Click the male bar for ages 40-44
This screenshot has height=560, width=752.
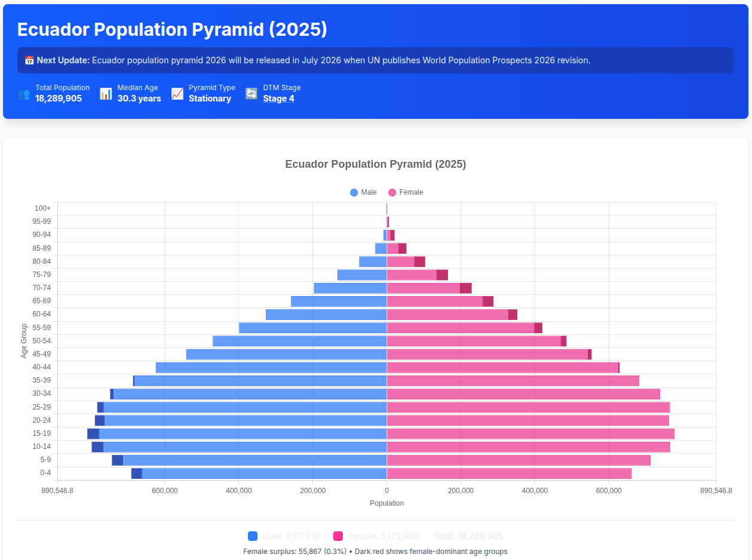click(x=271, y=368)
